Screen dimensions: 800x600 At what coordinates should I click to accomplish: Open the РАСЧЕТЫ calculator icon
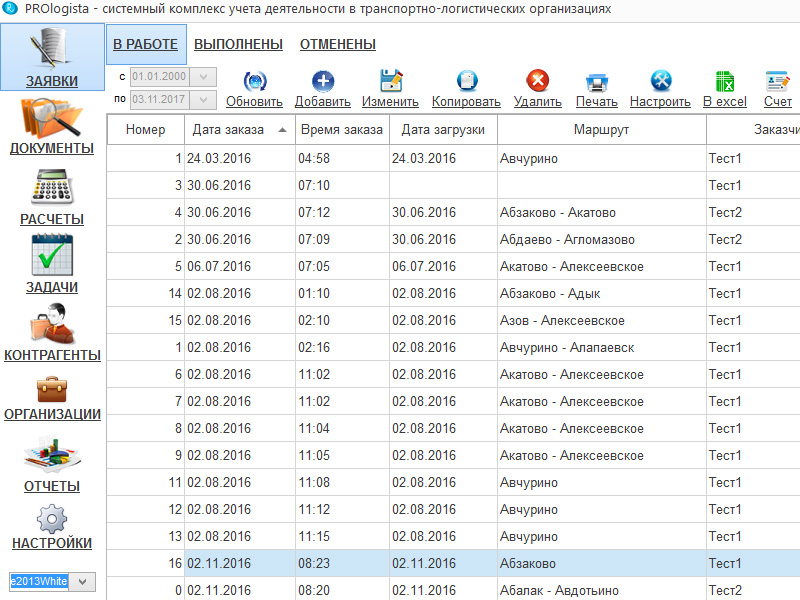(52, 187)
